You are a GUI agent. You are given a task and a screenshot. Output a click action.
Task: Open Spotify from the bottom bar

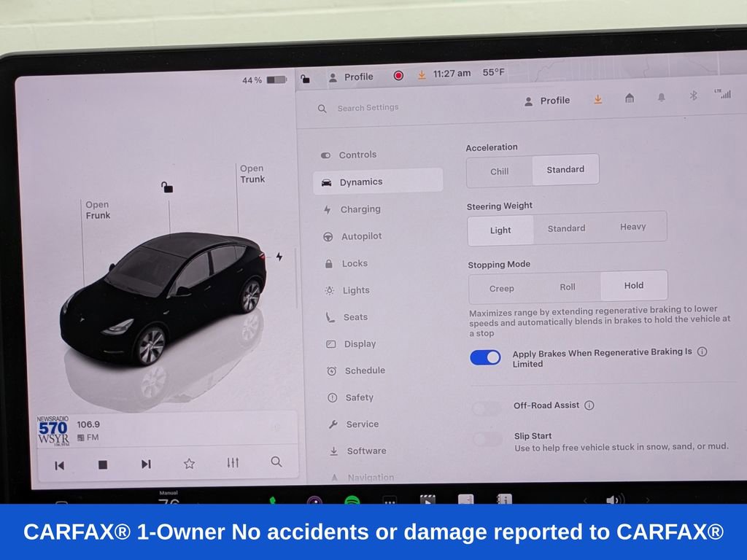(352, 500)
